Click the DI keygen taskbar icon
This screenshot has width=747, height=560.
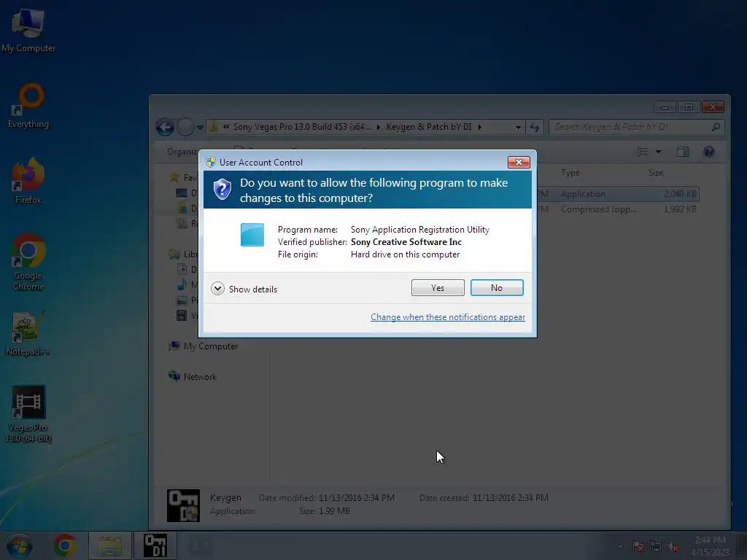coord(155,545)
